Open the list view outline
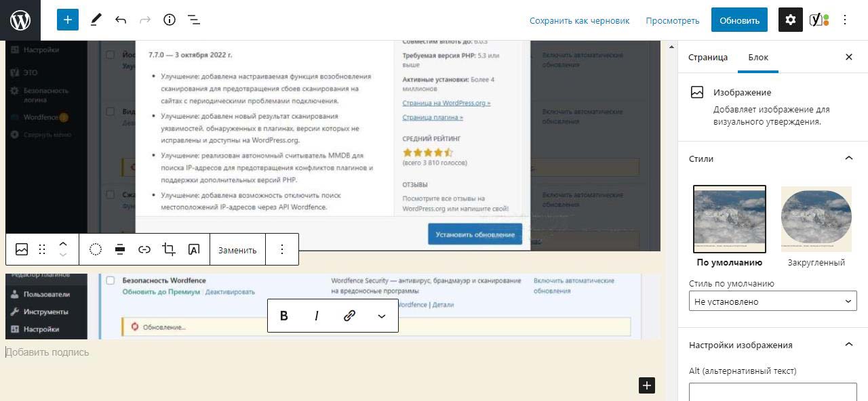 [194, 20]
